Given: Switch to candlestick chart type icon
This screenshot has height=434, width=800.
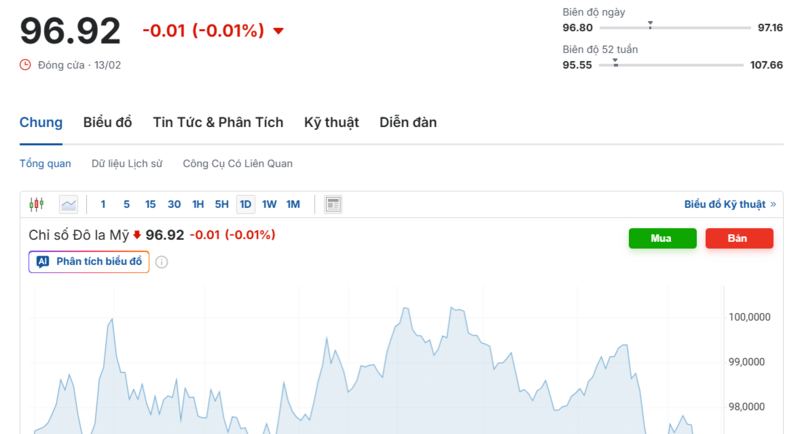Looking at the screenshot, I should pyautogui.click(x=37, y=204).
